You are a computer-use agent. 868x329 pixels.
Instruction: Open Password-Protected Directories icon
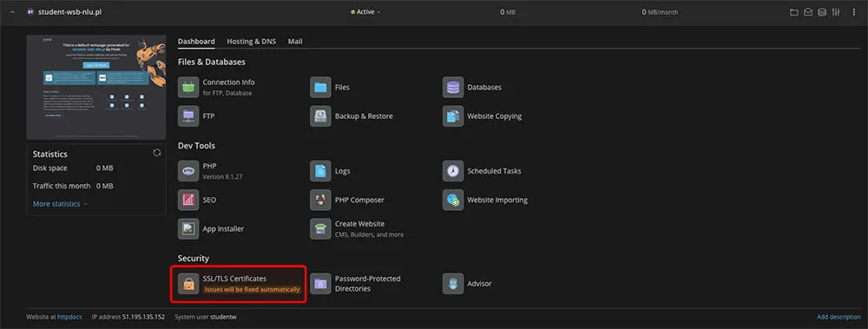[x=320, y=284]
